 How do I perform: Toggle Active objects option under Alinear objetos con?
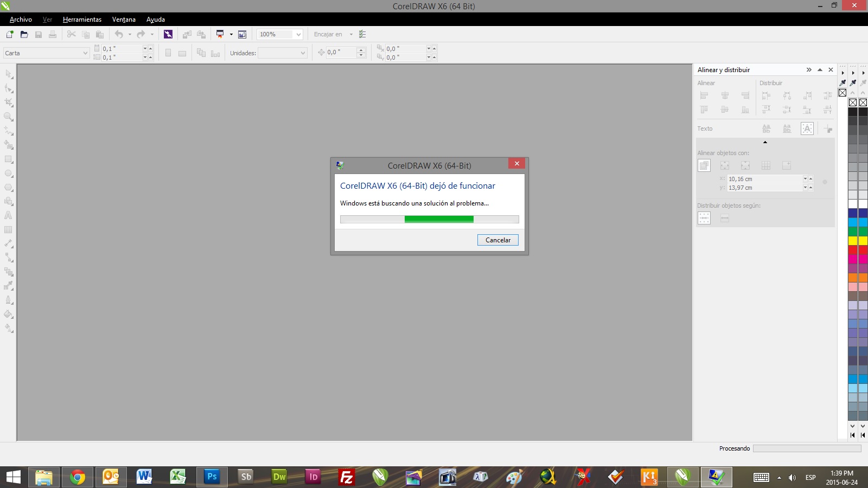pos(704,165)
